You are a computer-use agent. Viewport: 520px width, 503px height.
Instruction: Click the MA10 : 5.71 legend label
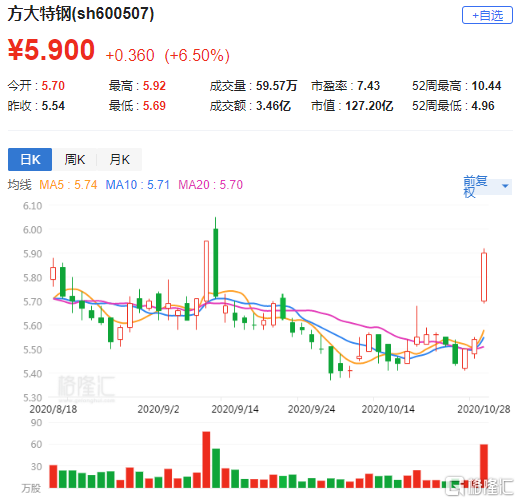(x=138, y=185)
